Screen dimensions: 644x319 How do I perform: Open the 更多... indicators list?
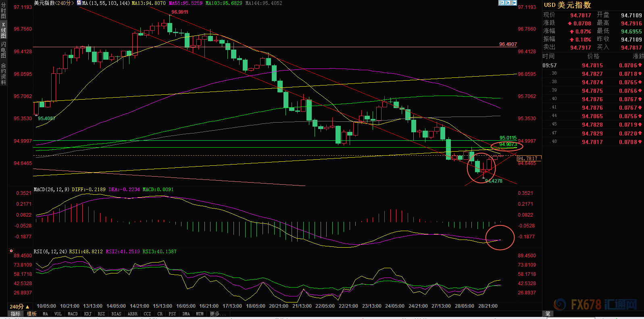(x=218, y=314)
